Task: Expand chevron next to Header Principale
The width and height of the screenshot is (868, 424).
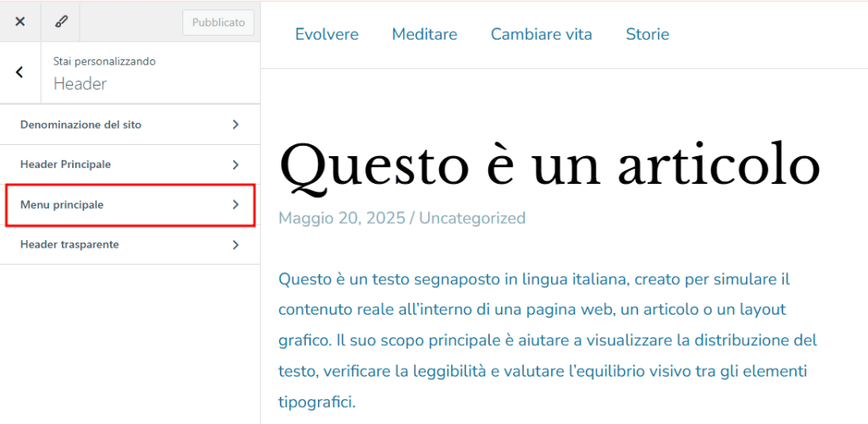Action: [236, 165]
